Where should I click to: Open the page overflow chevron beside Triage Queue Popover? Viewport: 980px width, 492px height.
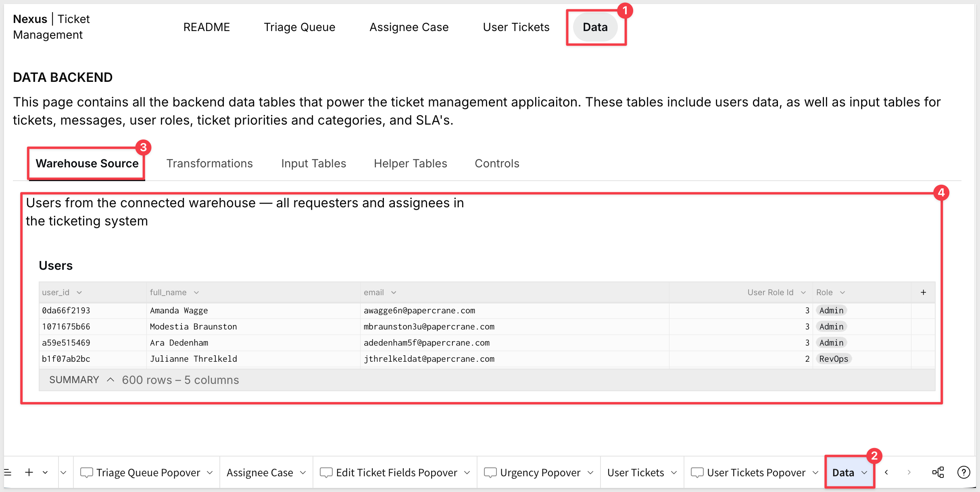click(63, 472)
